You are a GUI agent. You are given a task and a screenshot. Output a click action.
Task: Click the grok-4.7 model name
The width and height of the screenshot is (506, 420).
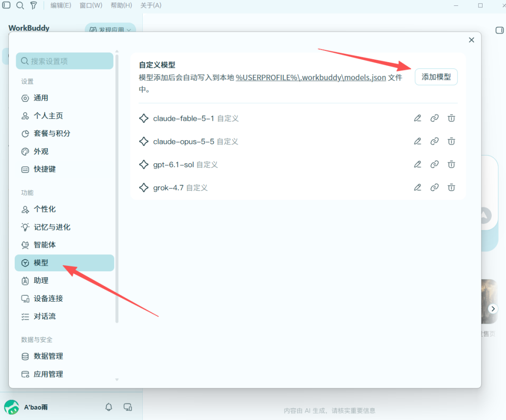pos(168,188)
